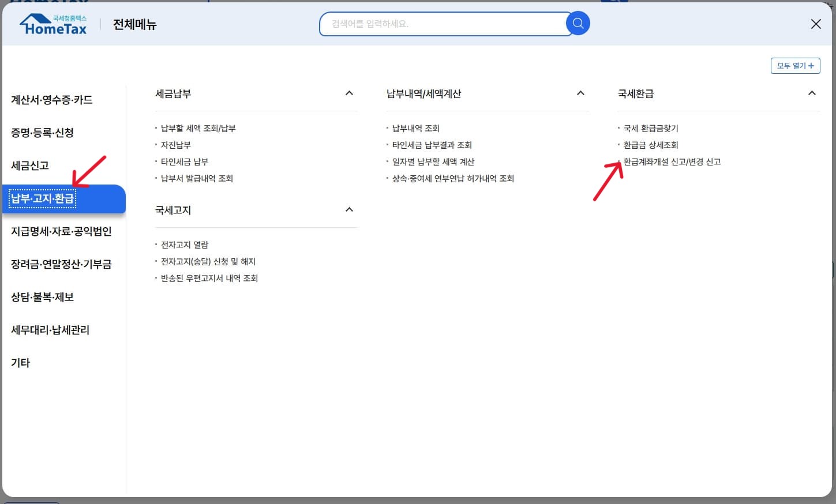Select 세무대리·납세관리 menu category

pos(50,330)
